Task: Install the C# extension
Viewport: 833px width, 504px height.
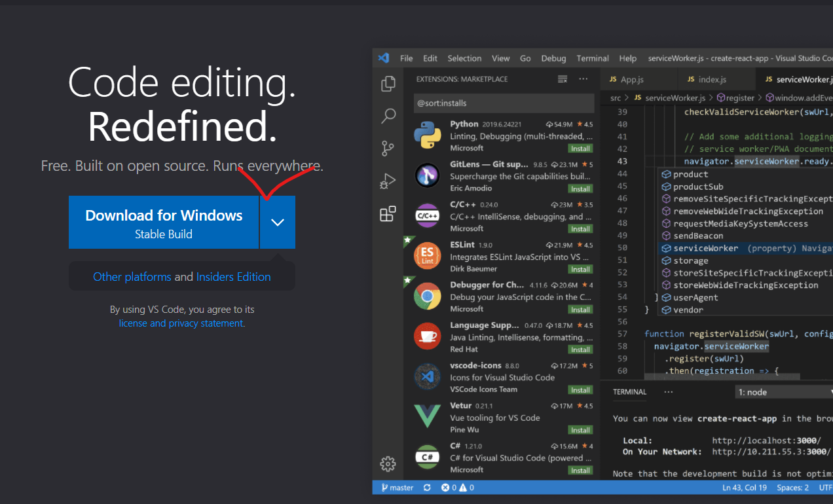Action: 580,470
